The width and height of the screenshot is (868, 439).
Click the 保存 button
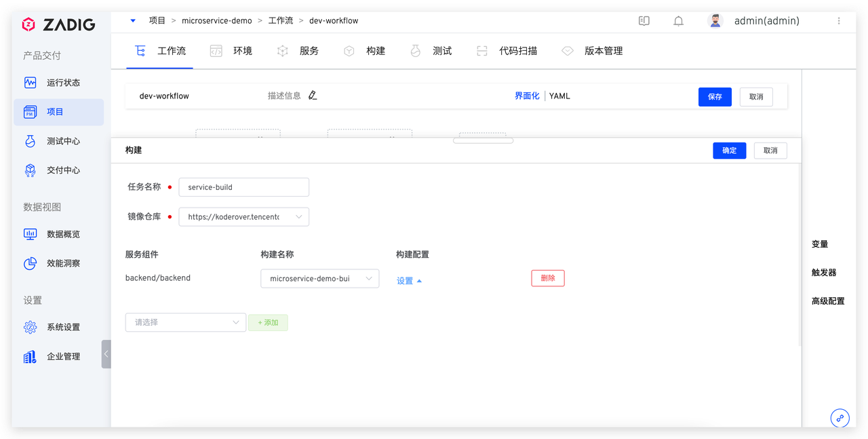(715, 97)
